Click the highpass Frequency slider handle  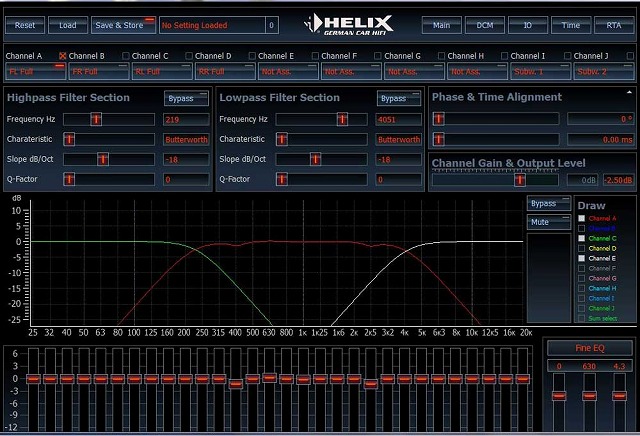pyautogui.click(x=96, y=119)
